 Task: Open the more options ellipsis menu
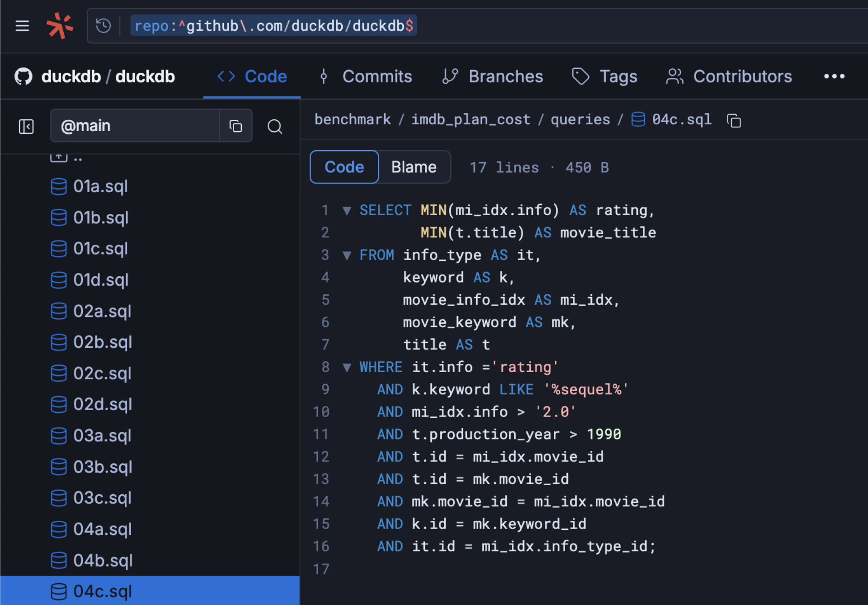[835, 76]
